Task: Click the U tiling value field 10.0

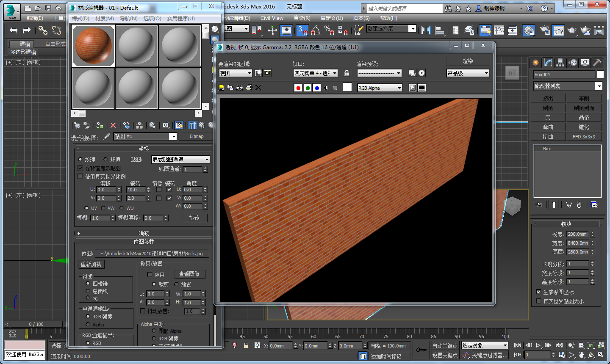Action: 136,190
